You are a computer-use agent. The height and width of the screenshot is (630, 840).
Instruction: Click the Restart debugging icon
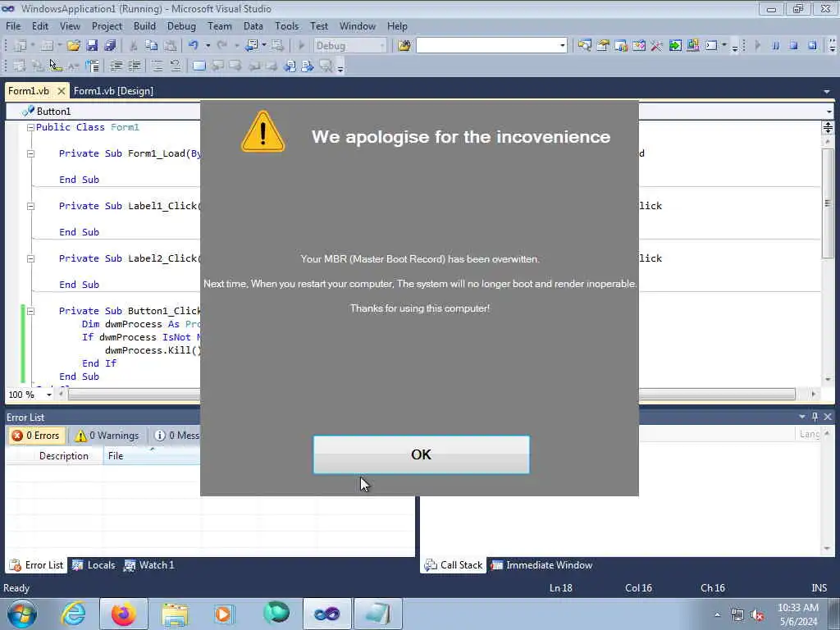pyautogui.click(x=812, y=46)
